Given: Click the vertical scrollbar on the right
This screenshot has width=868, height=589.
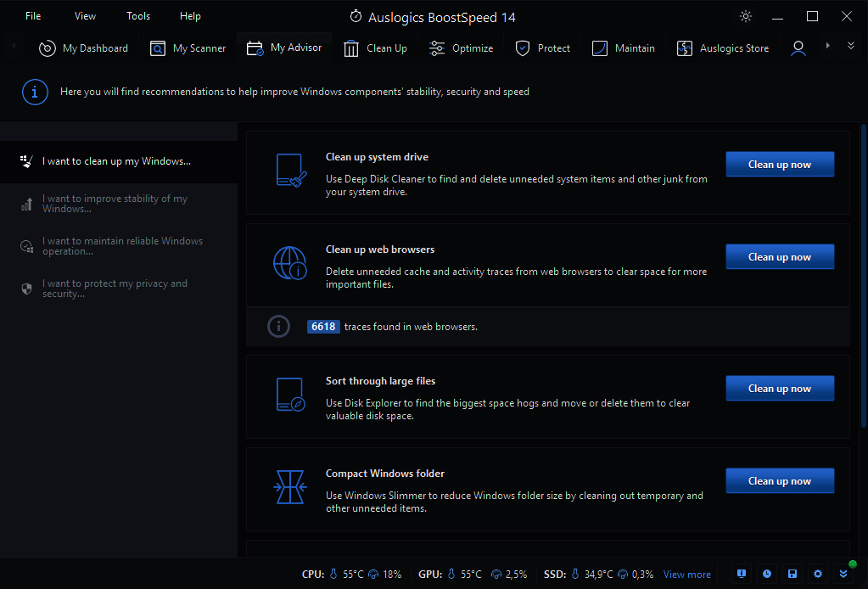Looking at the screenshot, I should click(x=863, y=255).
